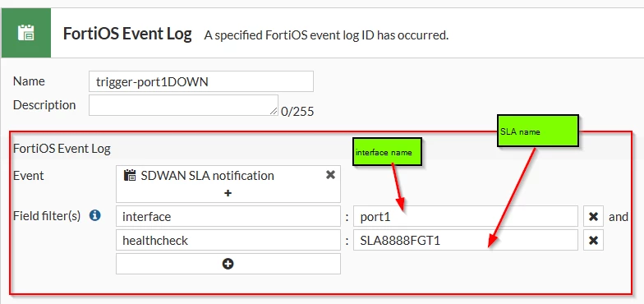Image resolution: width=644 pixels, height=304 pixels.
Task: Click the Event label
Action: point(28,176)
